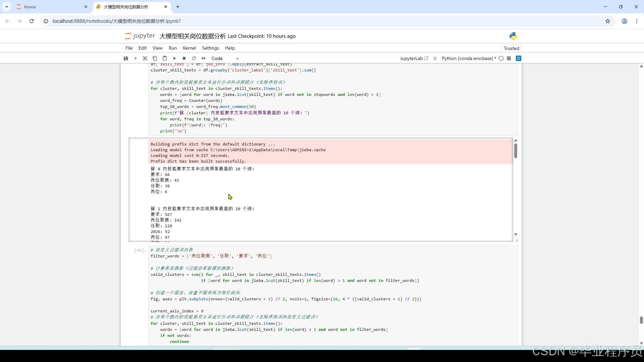The width and height of the screenshot is (644, 362).
Task: Bookmark this page with the star icon
Action: click(x=608, y=21)
